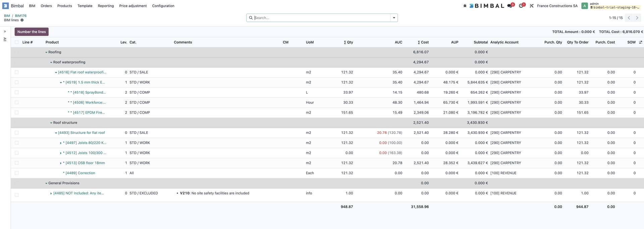This screenshot has width=644, height=229.
Task: Click the Bimbal home app icon
Action: (x=6, y=6)
